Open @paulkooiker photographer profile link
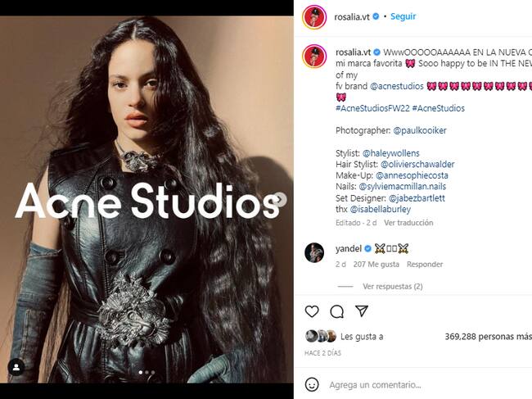 tap(420, 130)
